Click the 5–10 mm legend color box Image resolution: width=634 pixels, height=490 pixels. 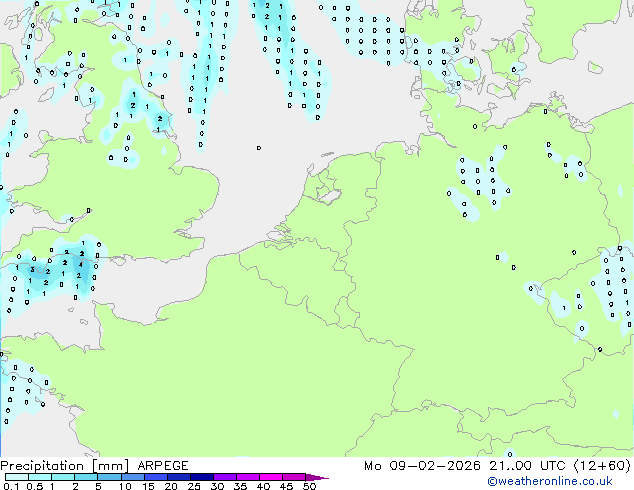[109, 477]
